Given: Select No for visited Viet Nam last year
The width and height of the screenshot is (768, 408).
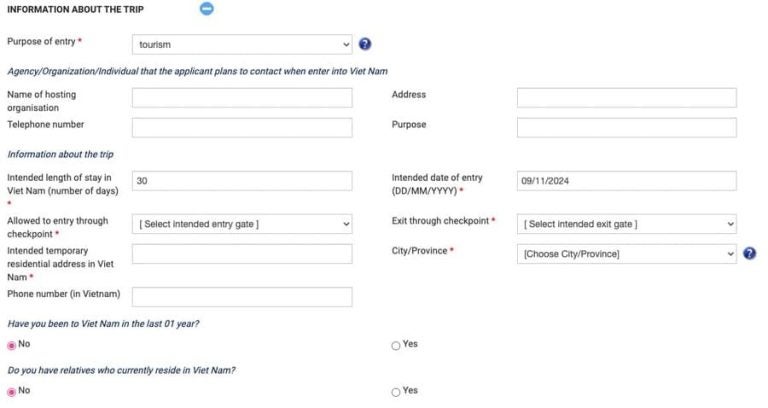Looking at the screenshot, I should pyautogui.click(x=12, y=345).
